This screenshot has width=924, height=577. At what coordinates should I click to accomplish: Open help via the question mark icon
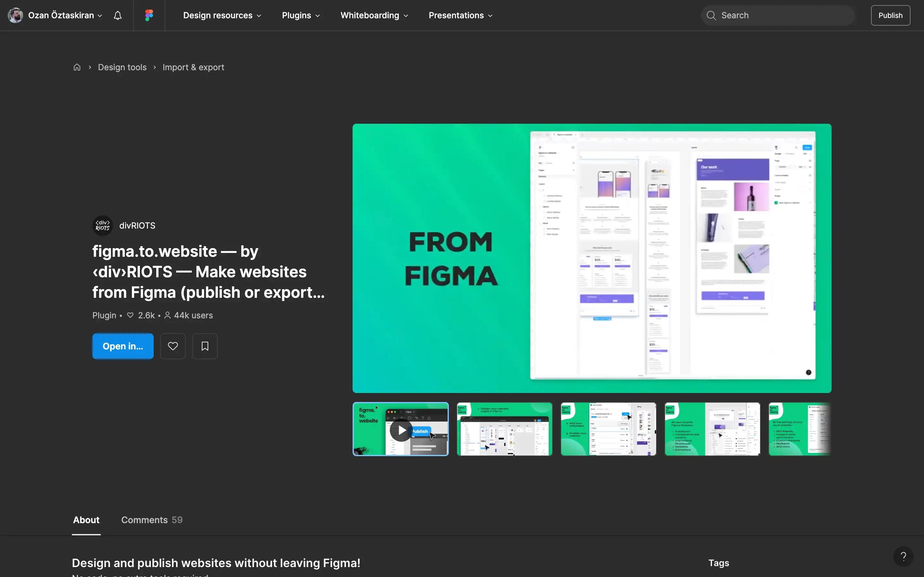(x=903, y=556)
